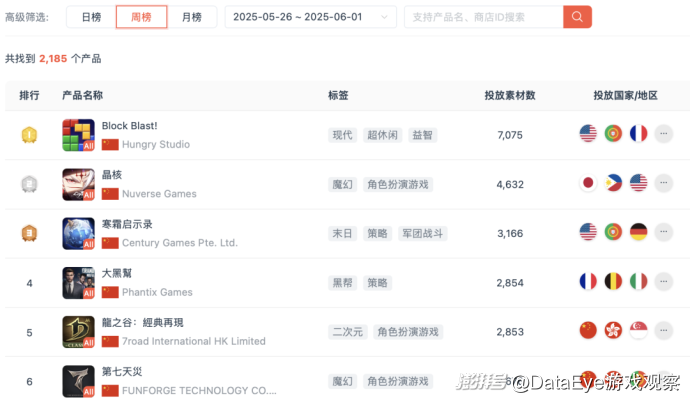Click the 现代 tag
Viewport: 690px width, 403px height.
tap(342, 135)
